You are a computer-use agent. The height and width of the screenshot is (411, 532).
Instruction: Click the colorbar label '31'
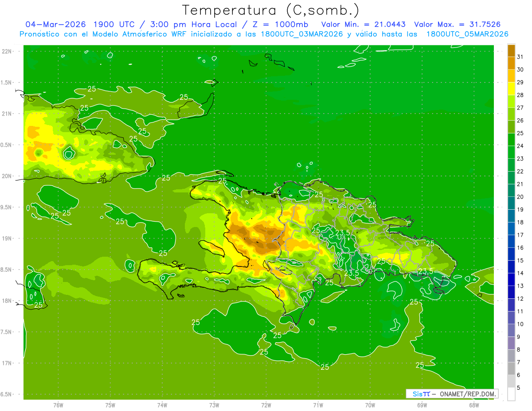tap(520, 57)
